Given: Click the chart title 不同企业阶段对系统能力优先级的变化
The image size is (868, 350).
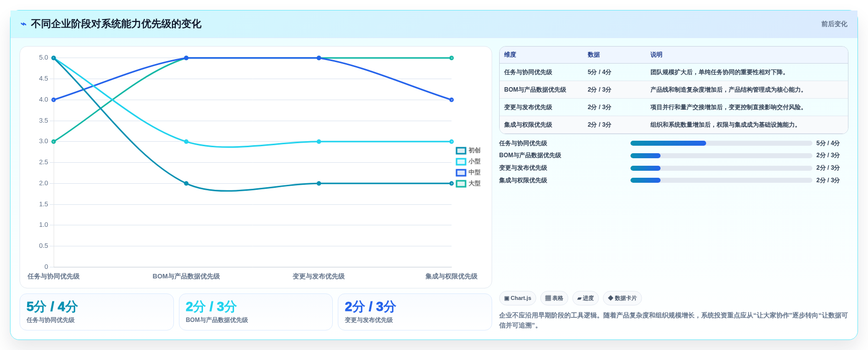Looking at the screenshot, I should click(x=116, y=24).
